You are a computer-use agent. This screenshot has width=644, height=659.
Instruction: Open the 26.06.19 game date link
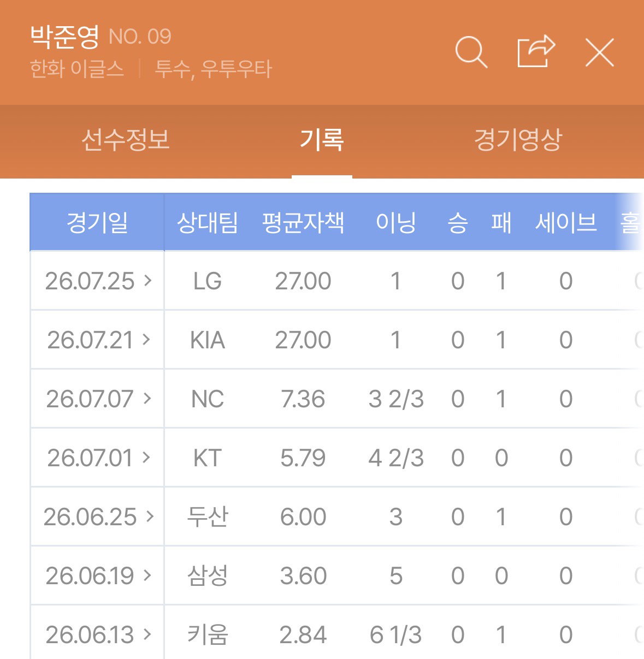click(x=98, y=575)
